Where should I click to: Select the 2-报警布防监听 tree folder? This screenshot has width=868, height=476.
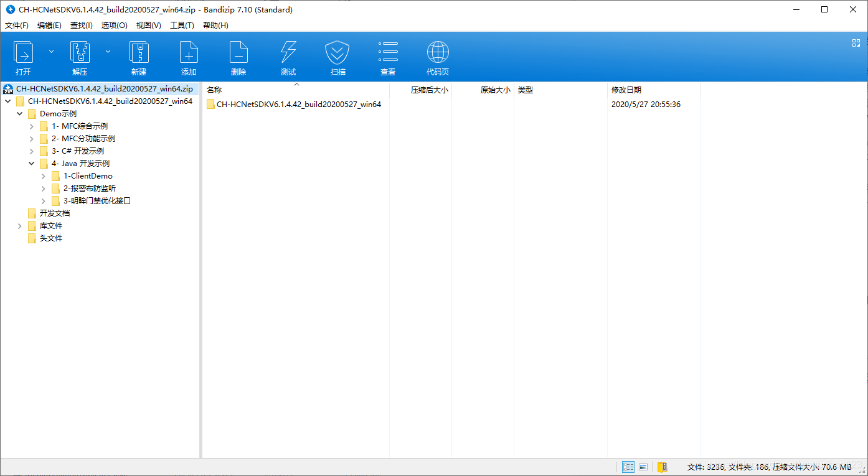tap(89, 189)
